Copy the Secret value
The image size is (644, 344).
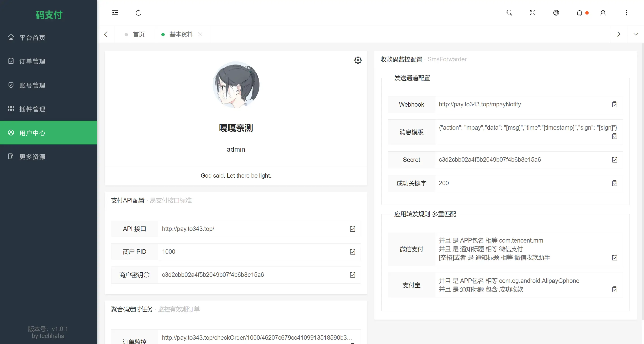point(615,160)
